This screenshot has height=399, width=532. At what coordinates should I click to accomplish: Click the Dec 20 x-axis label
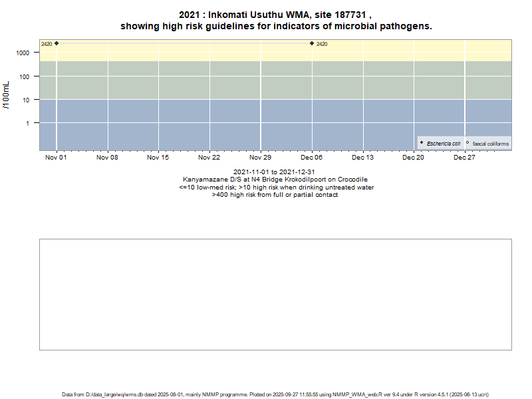click(414, 158)
